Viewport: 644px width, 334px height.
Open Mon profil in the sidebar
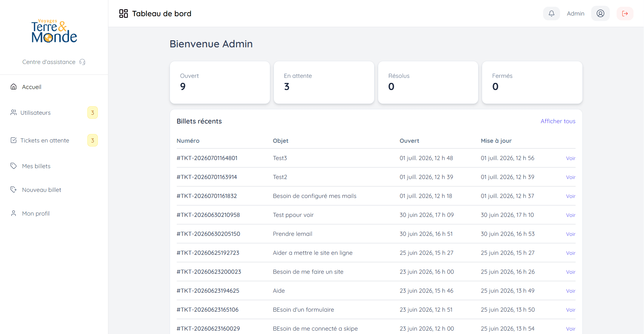[36, 214]
